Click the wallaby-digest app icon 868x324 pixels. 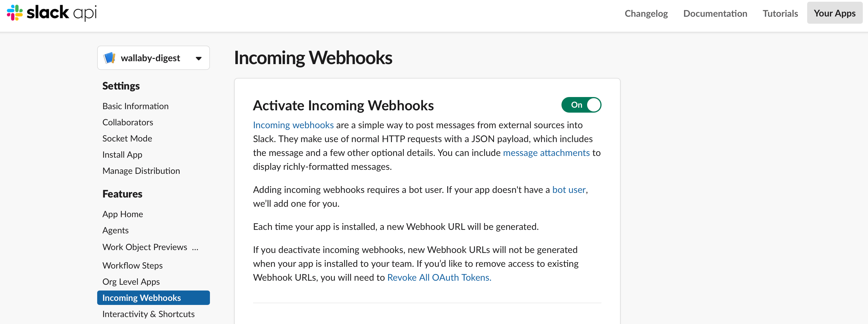(x=109, y=58)
